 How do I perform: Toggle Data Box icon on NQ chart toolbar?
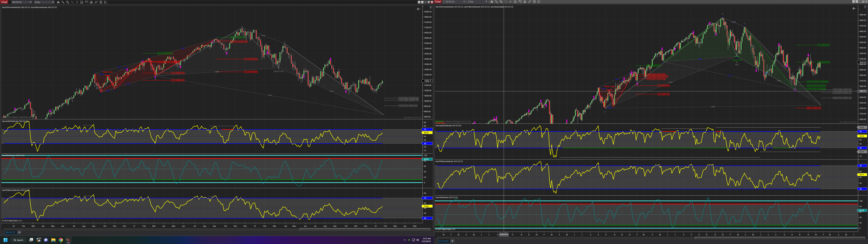[82, 2]
